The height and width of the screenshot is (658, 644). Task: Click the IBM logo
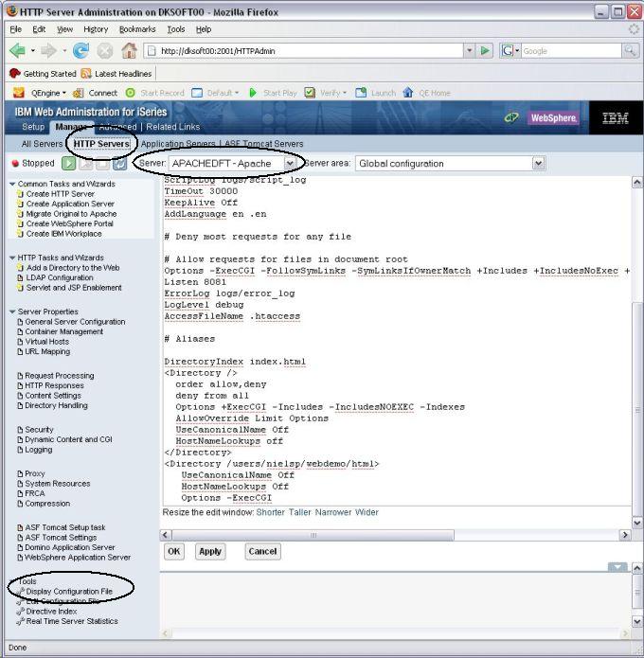pyautogui.click(x=615, y=118)
